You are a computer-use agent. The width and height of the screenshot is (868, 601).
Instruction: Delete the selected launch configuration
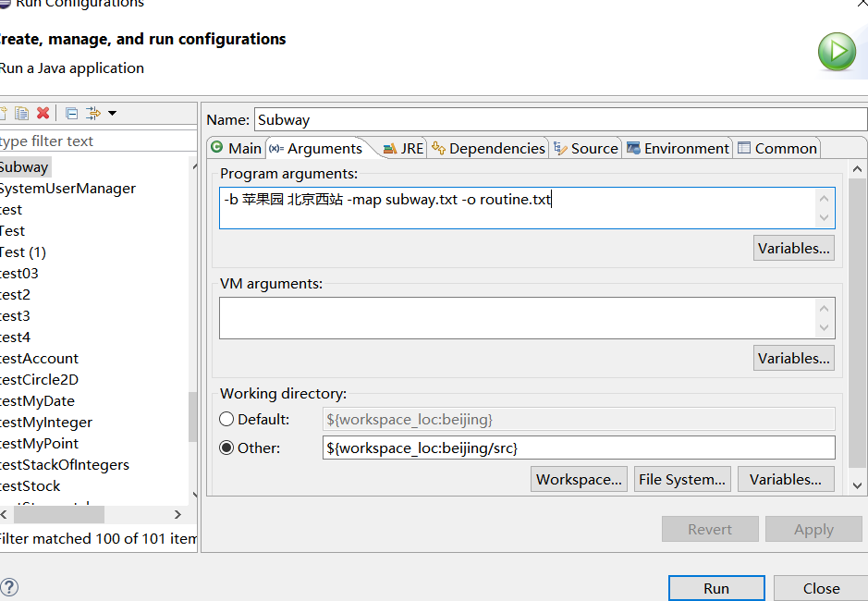[43, 113]
